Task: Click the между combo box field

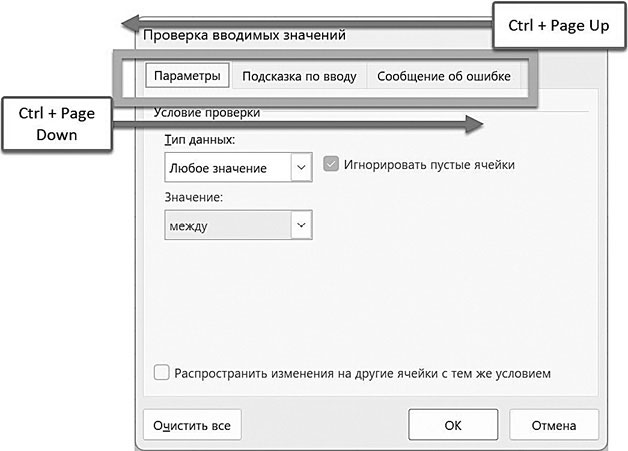Action: pyautogui.click(x=226, y=226)
